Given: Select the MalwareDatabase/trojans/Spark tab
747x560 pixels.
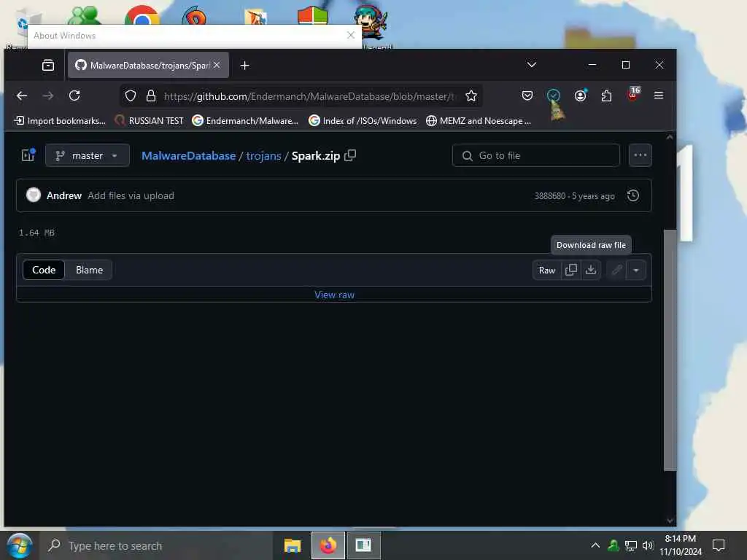Looking at the screenshot, I should pos(148,65).
